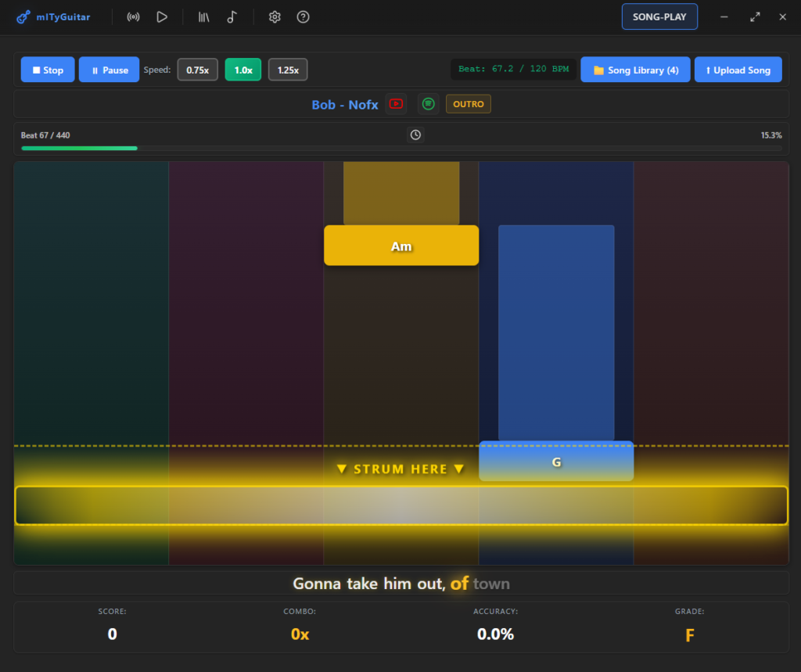Open the library books icon

pos(204,16)
